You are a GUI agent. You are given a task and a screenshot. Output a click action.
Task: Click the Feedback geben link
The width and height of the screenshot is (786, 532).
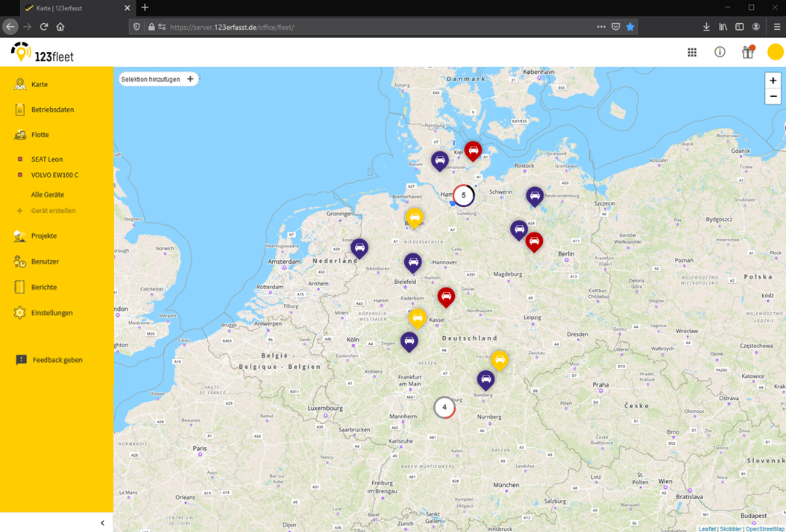(57, 360)
